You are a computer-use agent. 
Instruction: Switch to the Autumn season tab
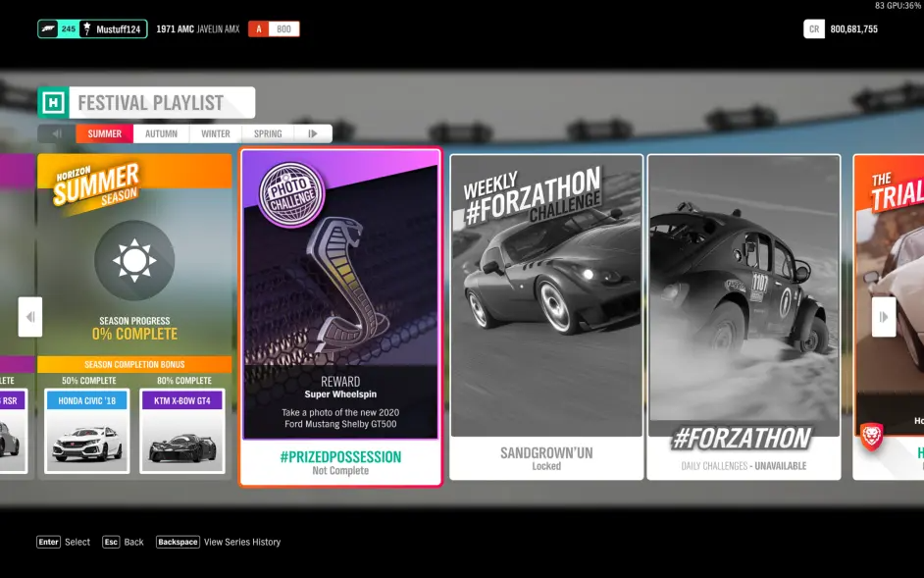(162, 133)
